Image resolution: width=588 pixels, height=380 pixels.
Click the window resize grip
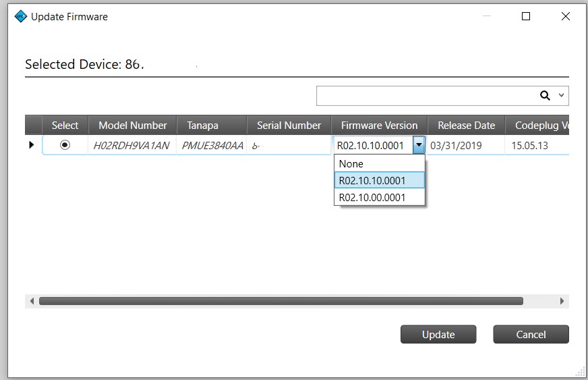coord(580,371)
